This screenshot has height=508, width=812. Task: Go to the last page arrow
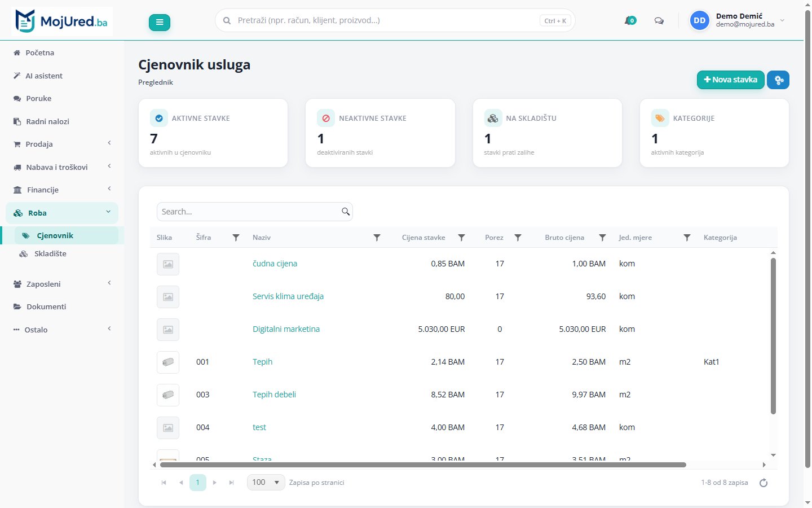coord(231,483)
